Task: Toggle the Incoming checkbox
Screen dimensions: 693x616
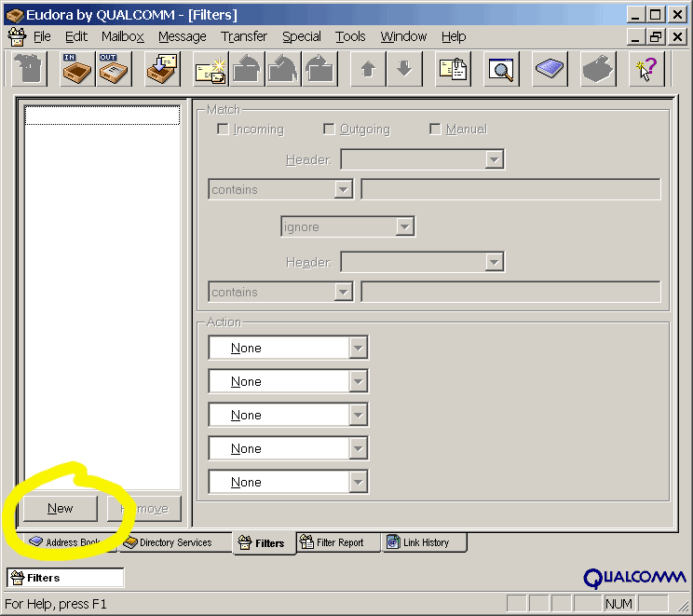Action: click(223, 130)
